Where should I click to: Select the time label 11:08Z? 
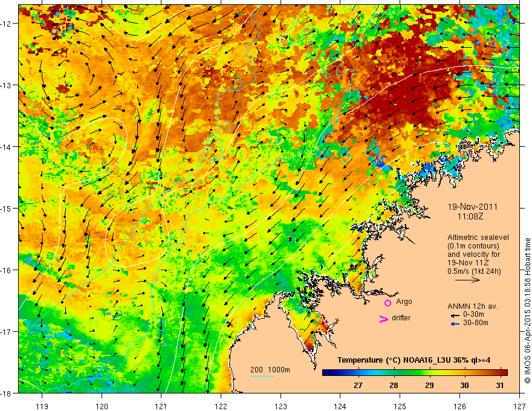[470, 216]
